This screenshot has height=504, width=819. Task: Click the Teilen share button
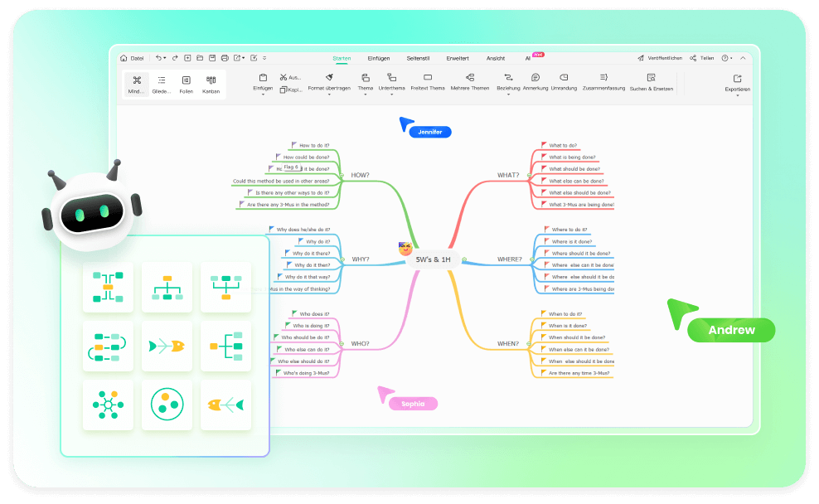click(x=701, y=58)
